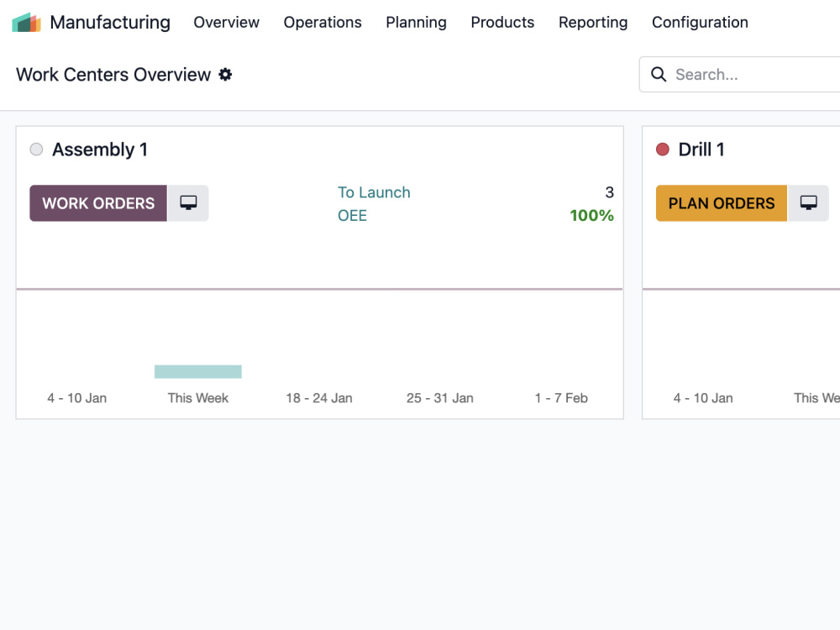Toggle the grey status dot of Assembly 1
The height and width of the screenshot is (630, 840).
(36, 150)
